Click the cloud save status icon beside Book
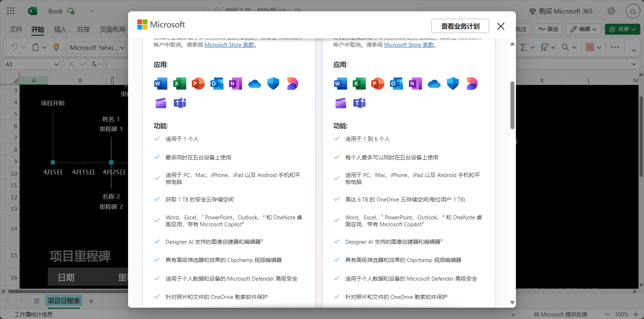 71,11
